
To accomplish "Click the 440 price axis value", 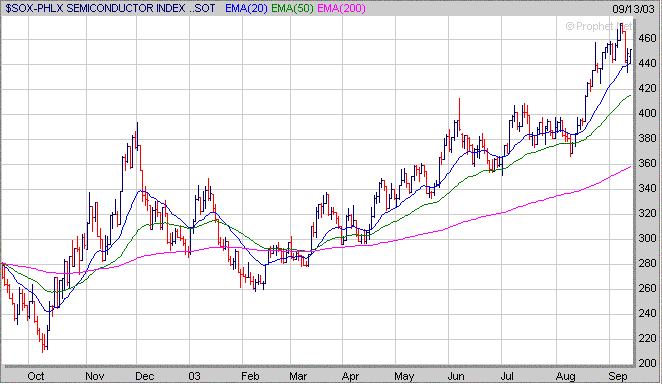I will 647,63.
